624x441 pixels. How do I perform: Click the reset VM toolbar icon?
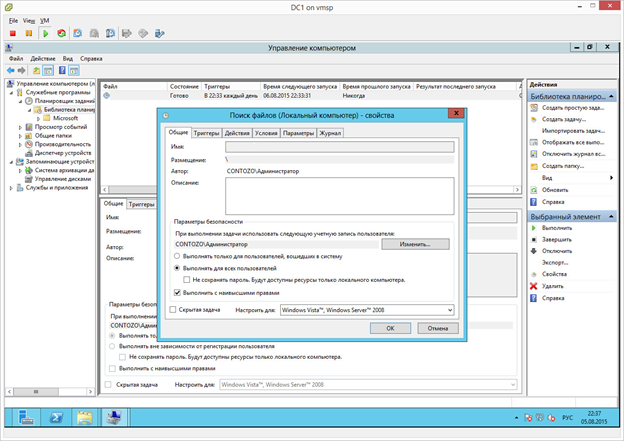click(61, 33)
